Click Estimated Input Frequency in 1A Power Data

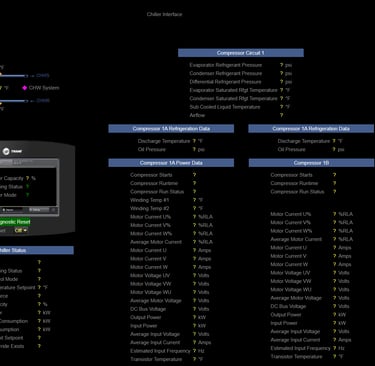click(160, 351)
